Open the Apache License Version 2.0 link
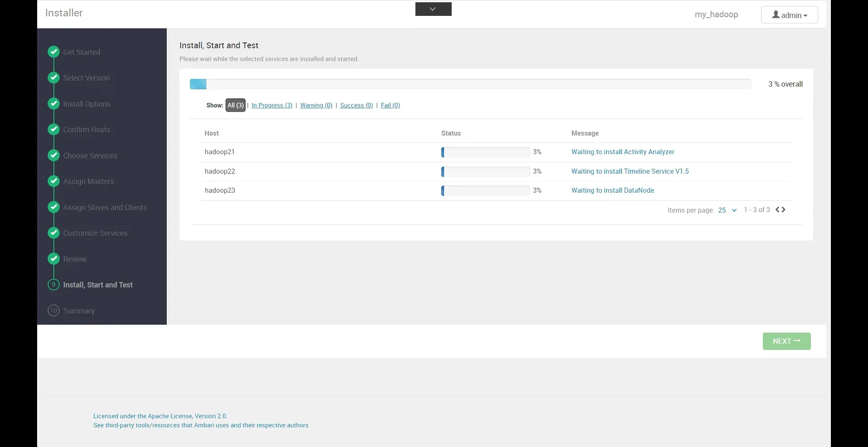 [x=160, y=416]
